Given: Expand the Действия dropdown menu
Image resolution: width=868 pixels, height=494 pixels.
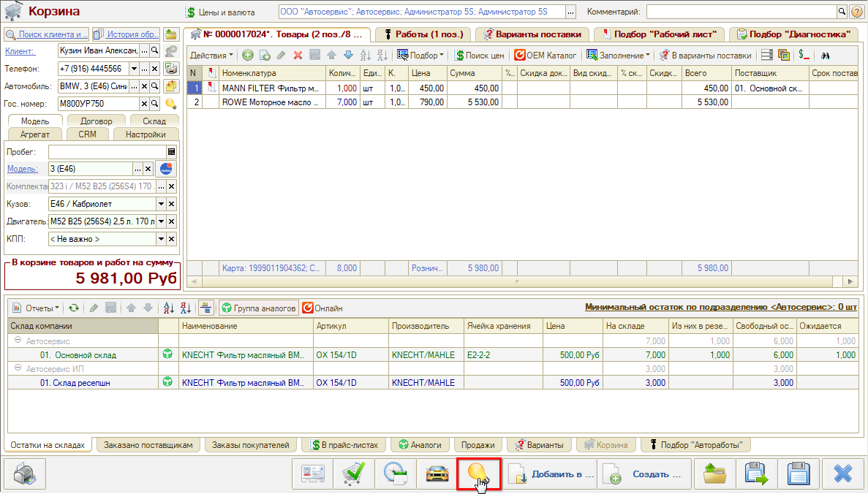Looking at the screenshot, I should (211, 56).
